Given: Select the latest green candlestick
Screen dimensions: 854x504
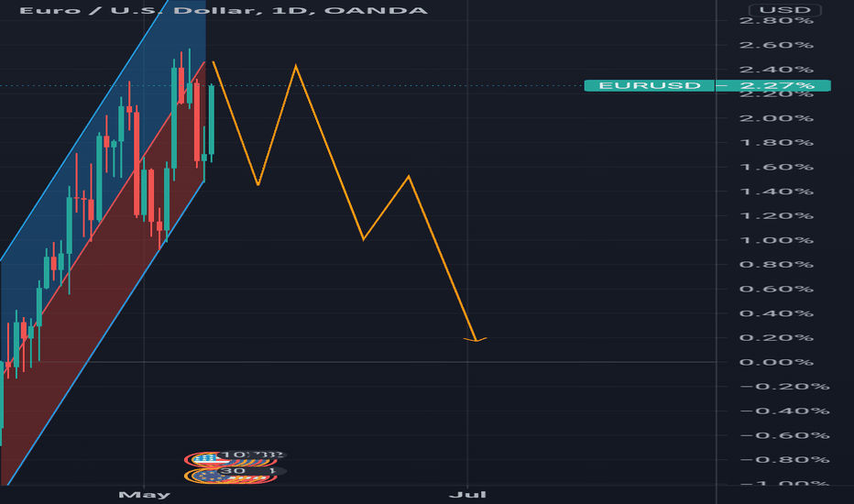Looking at the screenshot, I should [x=212, y=120].
